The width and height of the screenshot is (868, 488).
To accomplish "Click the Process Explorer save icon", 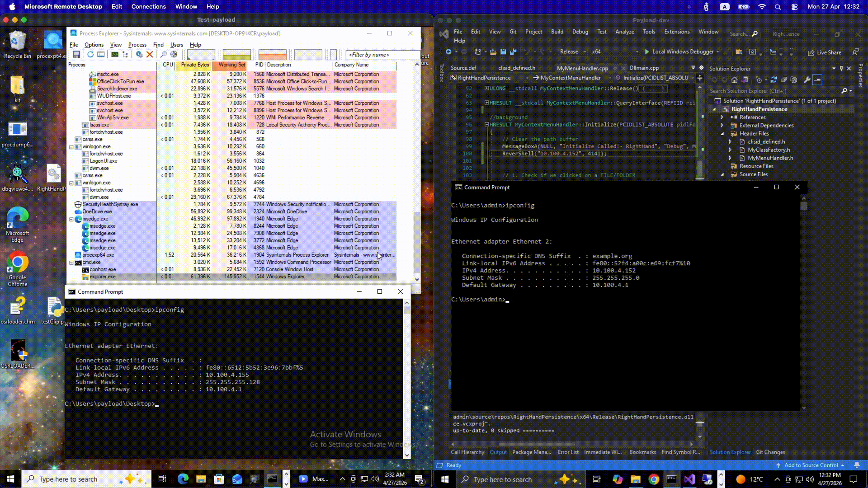I will (x=76, y=54).
